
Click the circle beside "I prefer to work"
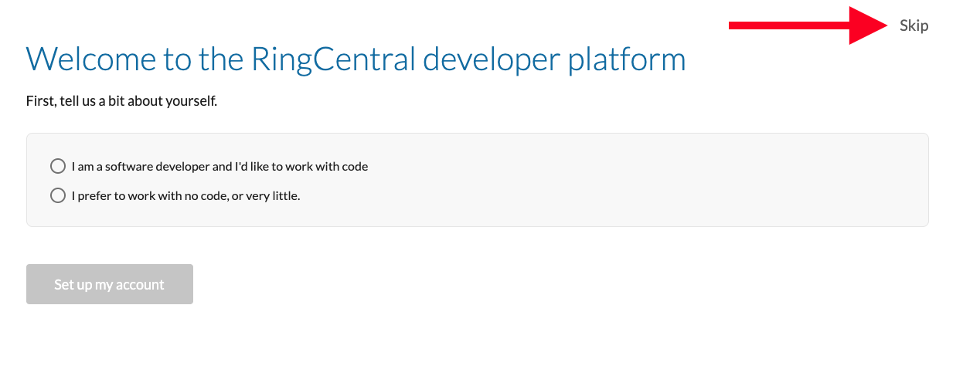pyautogui.click(x=57, y=195)
